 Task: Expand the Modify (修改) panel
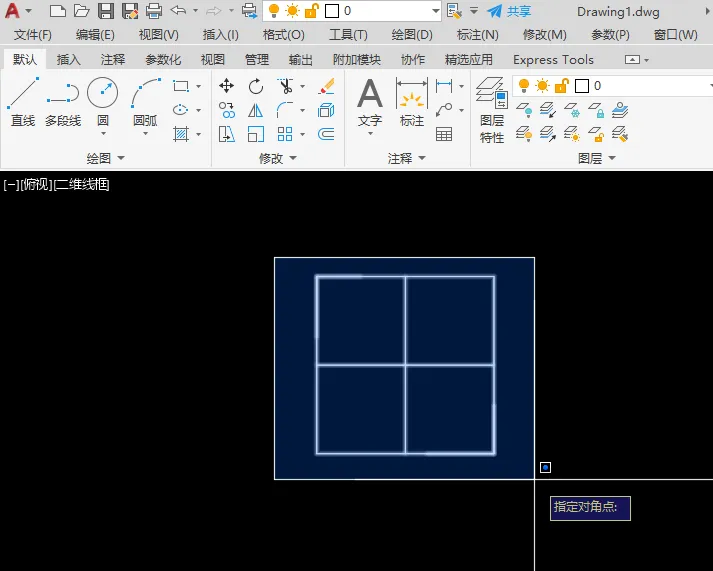278,158
